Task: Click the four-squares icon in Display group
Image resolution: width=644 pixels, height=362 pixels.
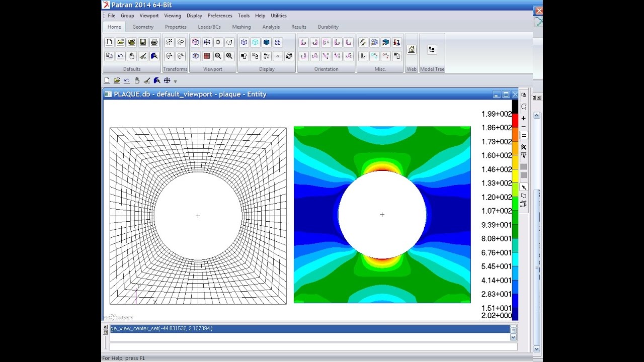Action: tap(278, 42)
